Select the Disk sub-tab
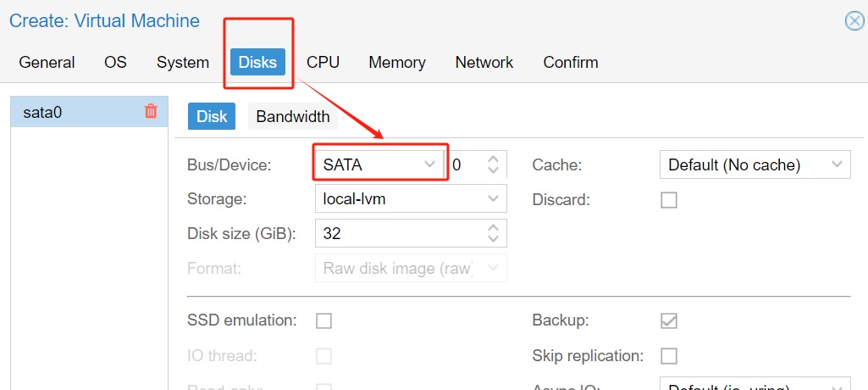Image resolution: width=868 pixels, height=390 pixels. pyautogui.click(x=211, y=116)
